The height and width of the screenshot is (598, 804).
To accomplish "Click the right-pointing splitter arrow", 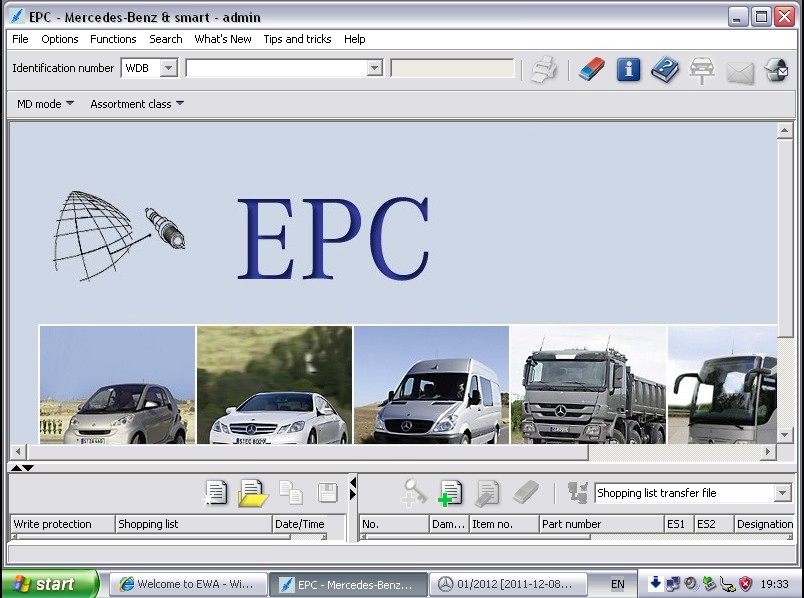I will click(x=352, y=494).
